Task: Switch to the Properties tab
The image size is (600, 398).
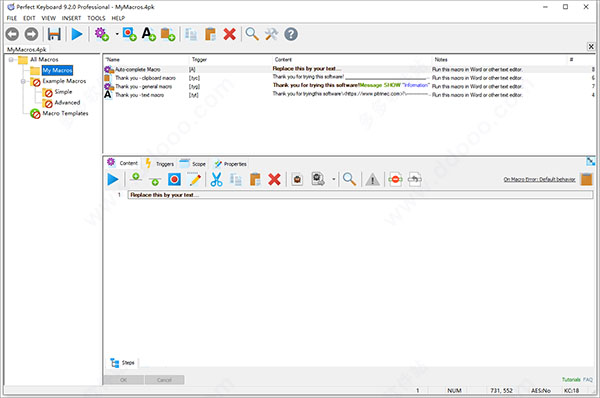Action: 230,163
